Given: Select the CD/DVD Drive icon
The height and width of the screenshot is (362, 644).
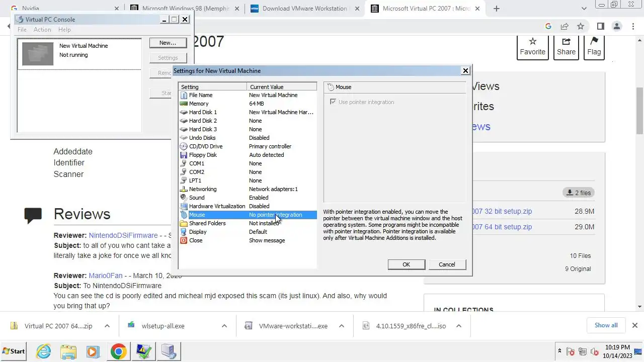Looking at the screenshot, I should tap(184, 146).
